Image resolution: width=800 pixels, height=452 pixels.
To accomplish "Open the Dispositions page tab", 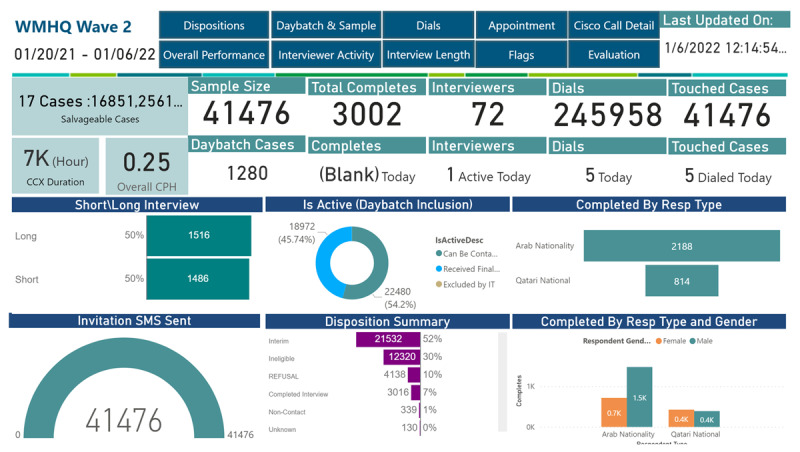I will click(214, 25).
